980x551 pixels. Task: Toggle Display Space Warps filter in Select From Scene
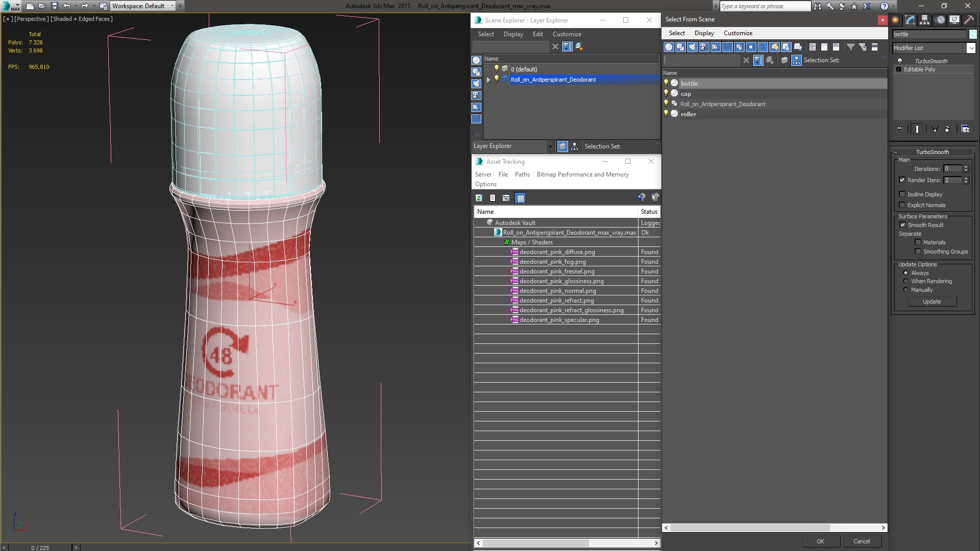[727, 47]
